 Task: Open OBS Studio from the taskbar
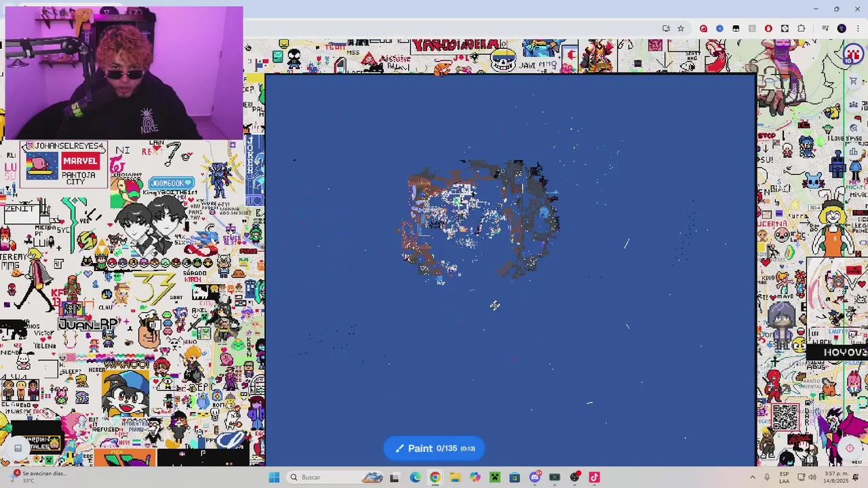click(574, 477)
